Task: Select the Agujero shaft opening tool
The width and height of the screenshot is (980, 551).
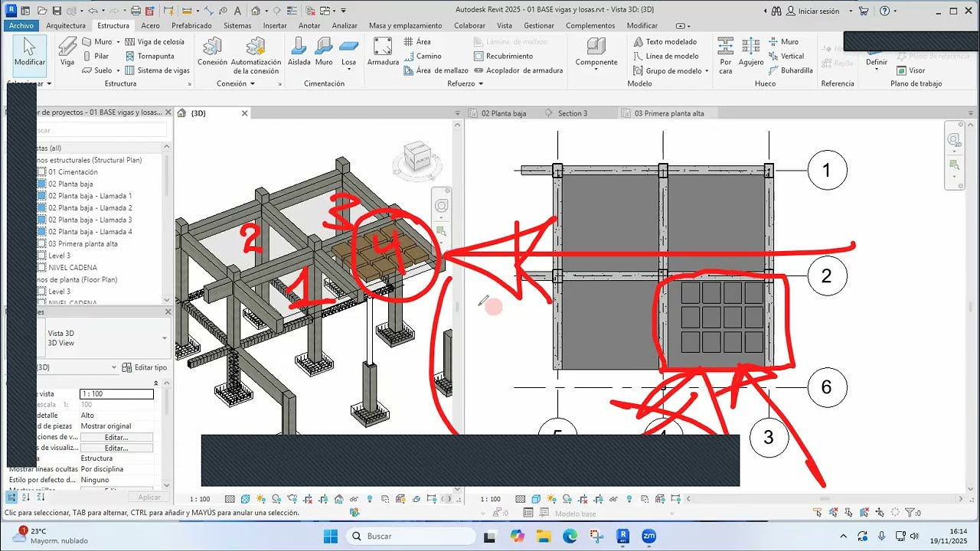Action: click(751, 52)
